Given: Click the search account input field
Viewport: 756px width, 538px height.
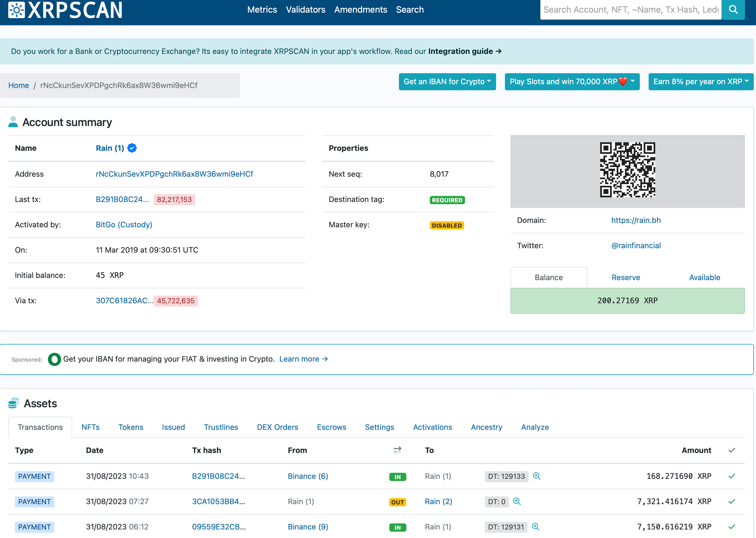Looking at the screenshot, I should coord(631,10).
